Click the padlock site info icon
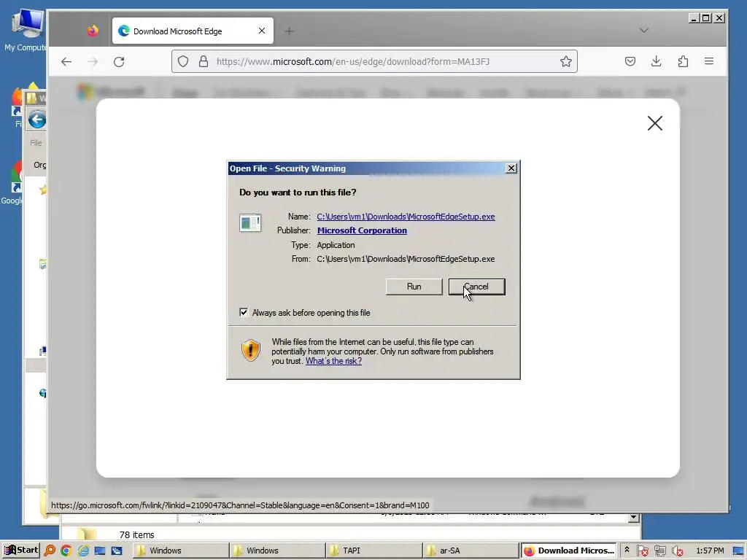Viewport: 747px width, 560px height. pyautogui.click(x=204, y=61)
